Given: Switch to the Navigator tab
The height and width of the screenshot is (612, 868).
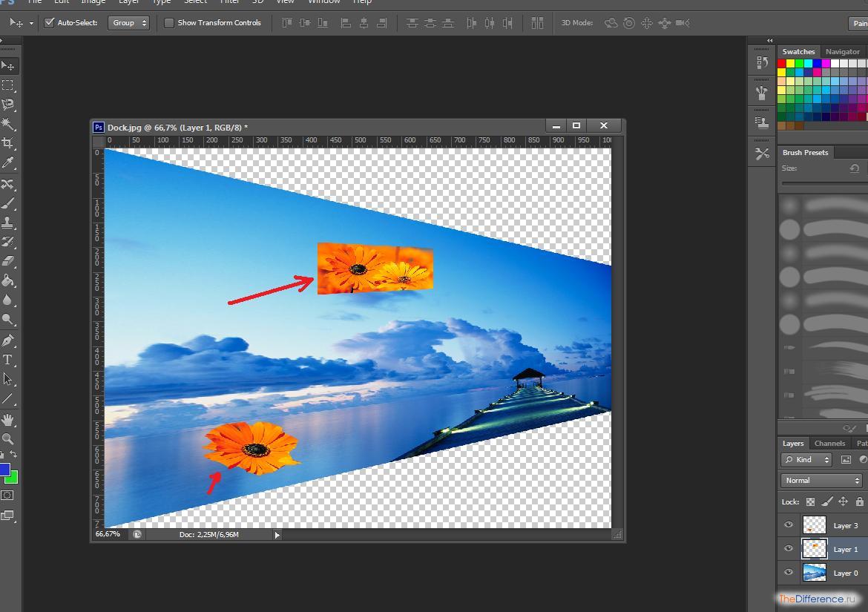Looking at the screenshot, I should (842, 51).
